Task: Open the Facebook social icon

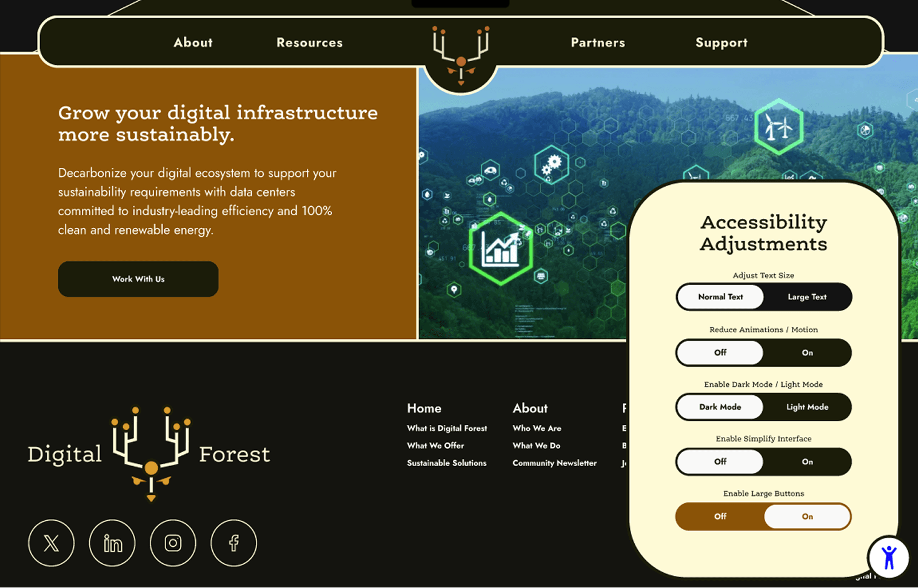Action: coord(233,543)
